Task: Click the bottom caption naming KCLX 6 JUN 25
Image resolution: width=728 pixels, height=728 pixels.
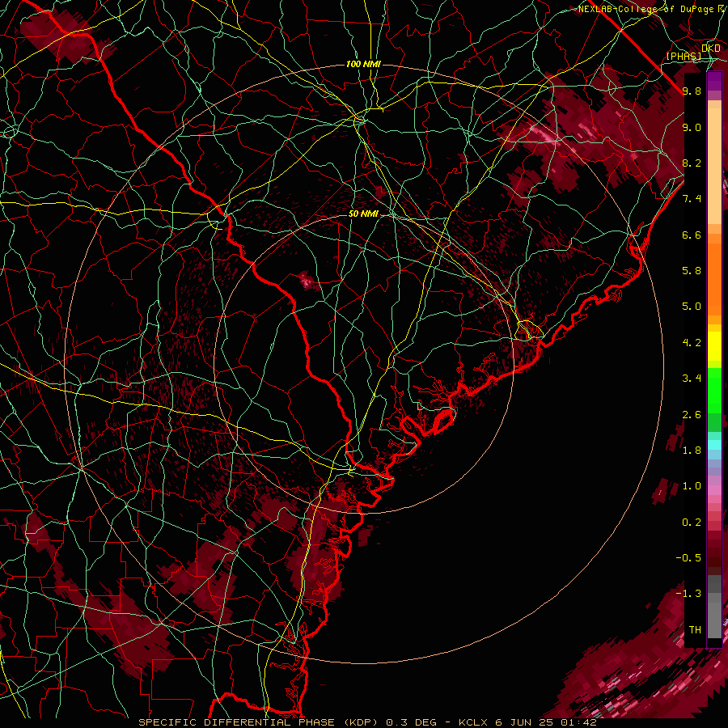Action: tap(367, 722)
